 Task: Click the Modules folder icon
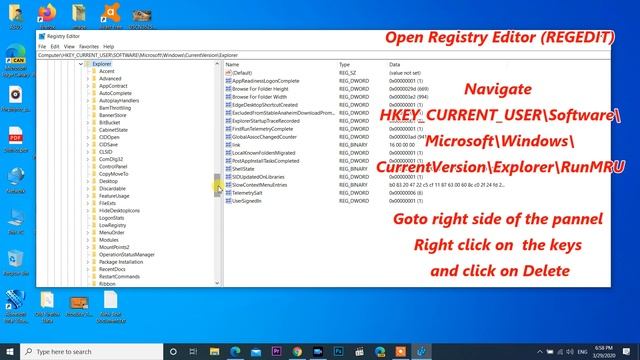94,240
